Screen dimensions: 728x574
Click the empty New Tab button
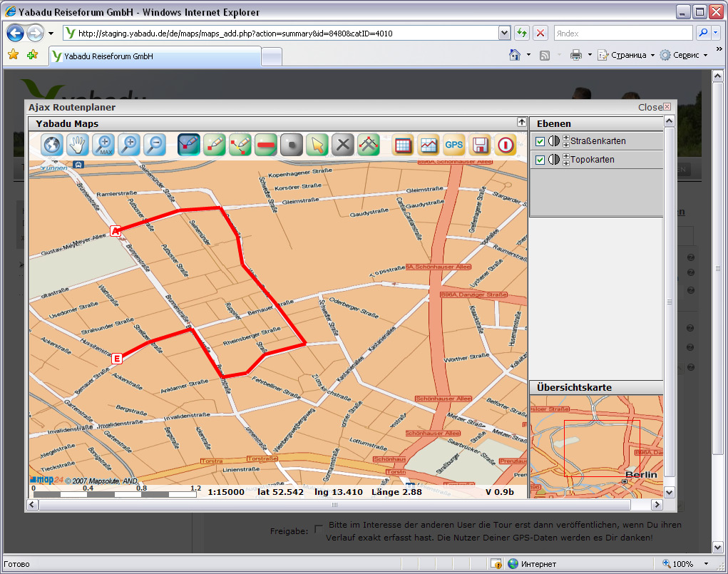tap(272, 57)
